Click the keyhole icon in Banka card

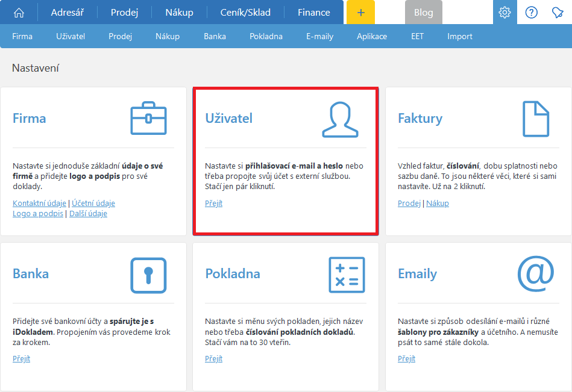(x=148, y=275)
